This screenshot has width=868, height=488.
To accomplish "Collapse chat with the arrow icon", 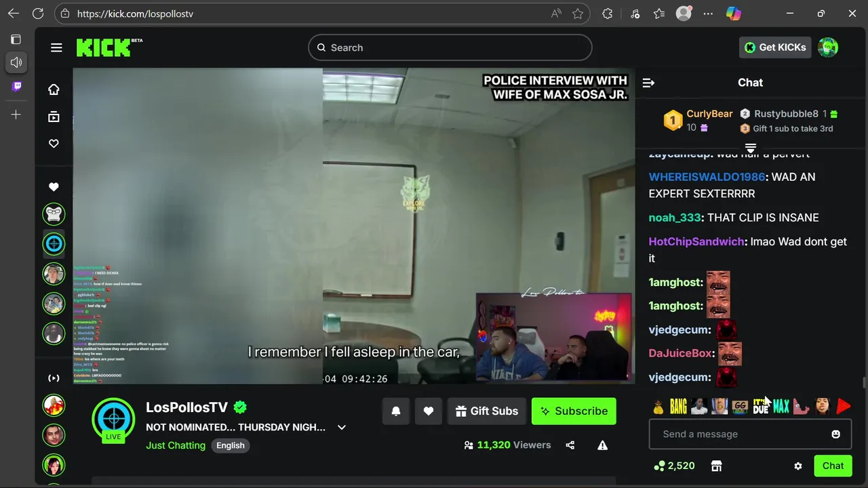I will click(648, 83).
